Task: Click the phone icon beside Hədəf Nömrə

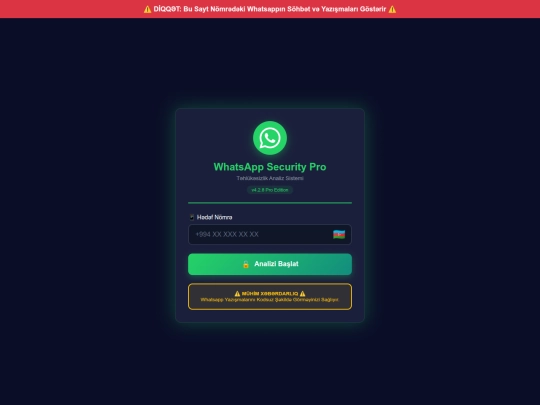Action: [x=192, y=217]
